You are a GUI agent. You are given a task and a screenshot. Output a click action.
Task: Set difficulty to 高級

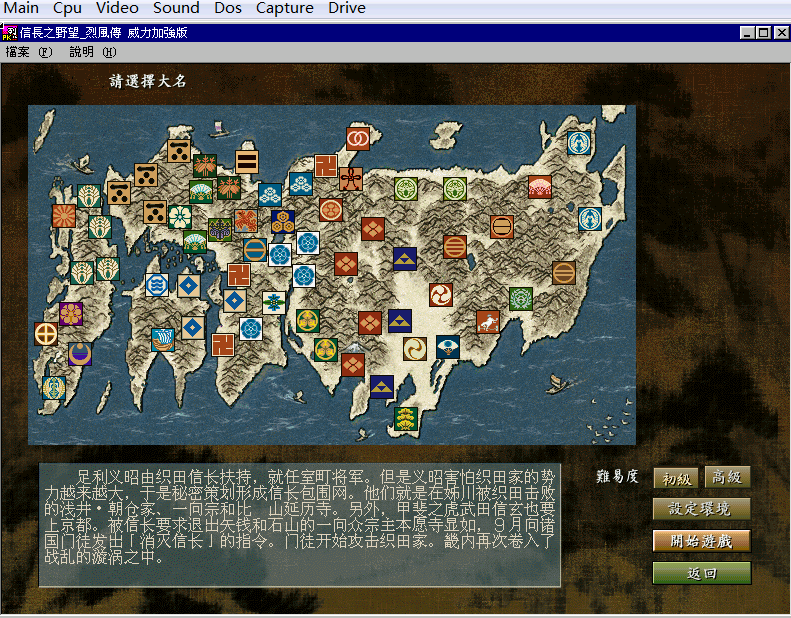click(727, 478)
